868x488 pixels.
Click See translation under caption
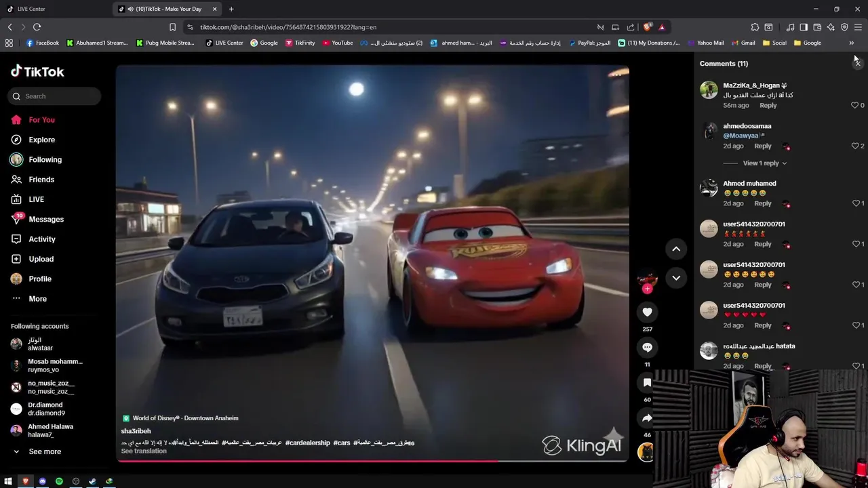point(144,451)
